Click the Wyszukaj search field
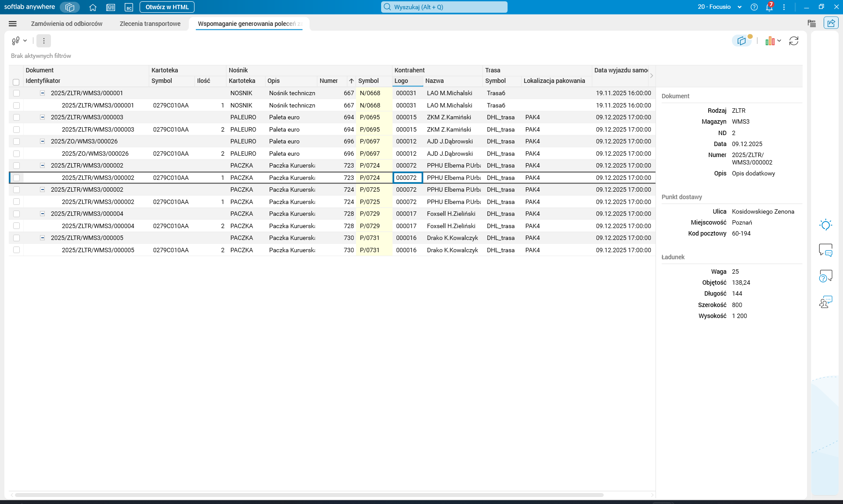Image resolution: width=843 pixels, height=504 pixels. (x=444, y=7)
